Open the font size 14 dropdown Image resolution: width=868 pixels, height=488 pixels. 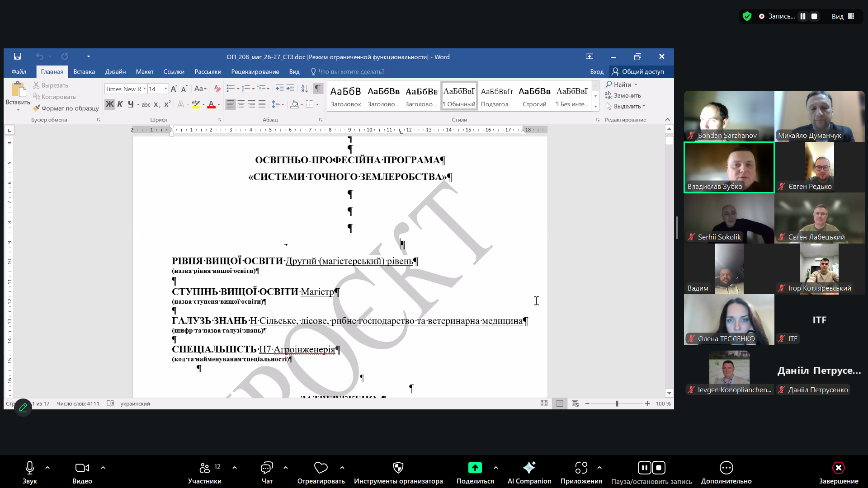pos(166,89)
